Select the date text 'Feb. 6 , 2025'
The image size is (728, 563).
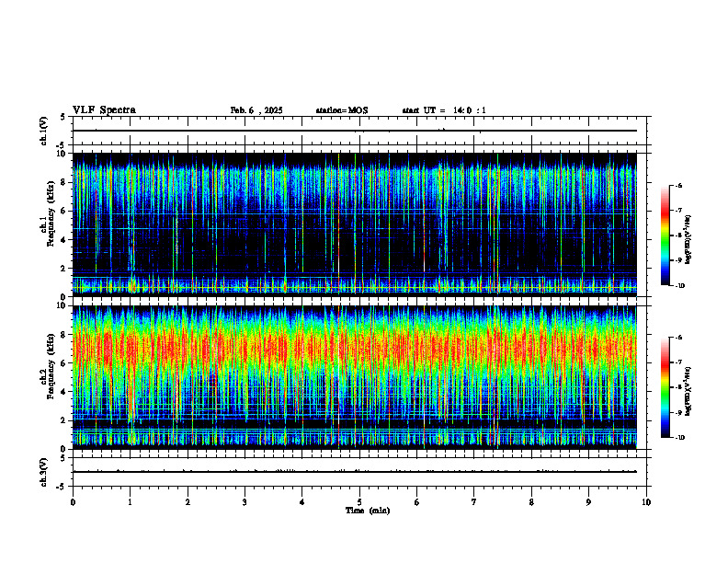click(256, 110)
